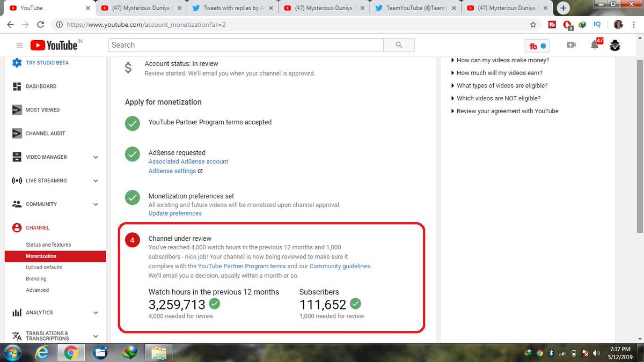Click the 111,652 subscribers value
Image resolution: width=644 pixels, height=362 pixels.
pos(323,305)
